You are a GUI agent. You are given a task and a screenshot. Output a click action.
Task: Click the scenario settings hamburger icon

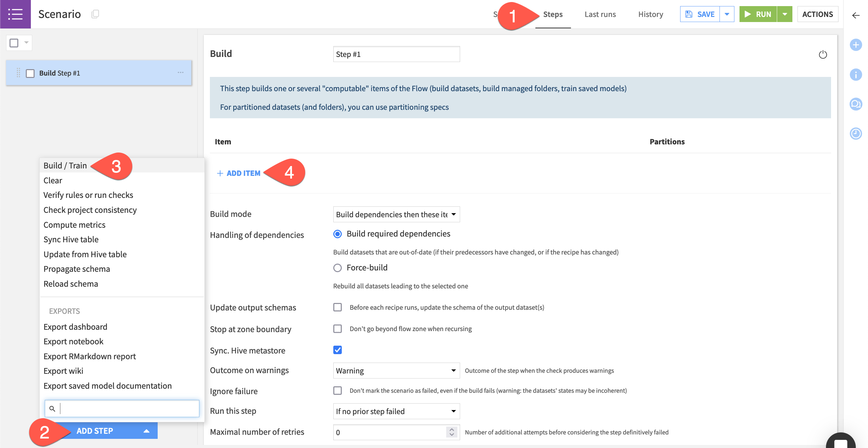[16, 14]
